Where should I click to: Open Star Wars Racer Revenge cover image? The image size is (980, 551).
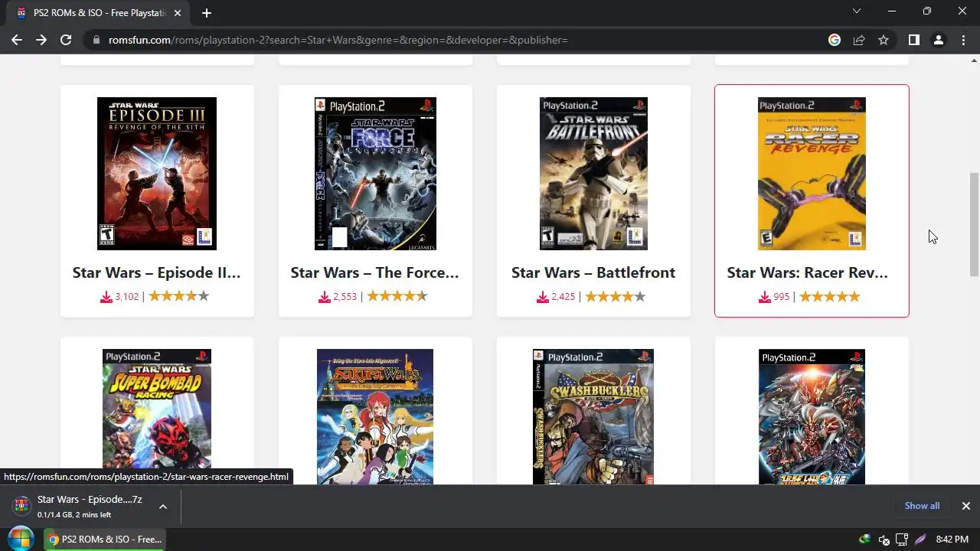[x=812, y=174]
